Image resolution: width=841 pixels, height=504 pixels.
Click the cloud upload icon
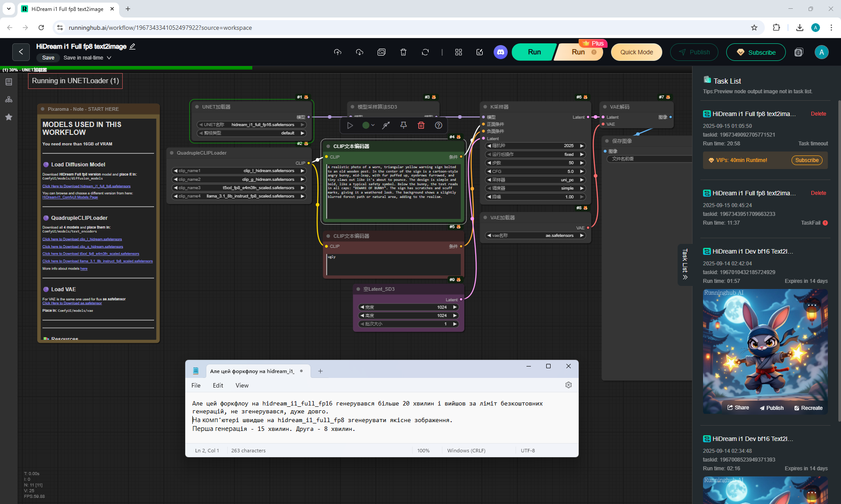(338, 52)
